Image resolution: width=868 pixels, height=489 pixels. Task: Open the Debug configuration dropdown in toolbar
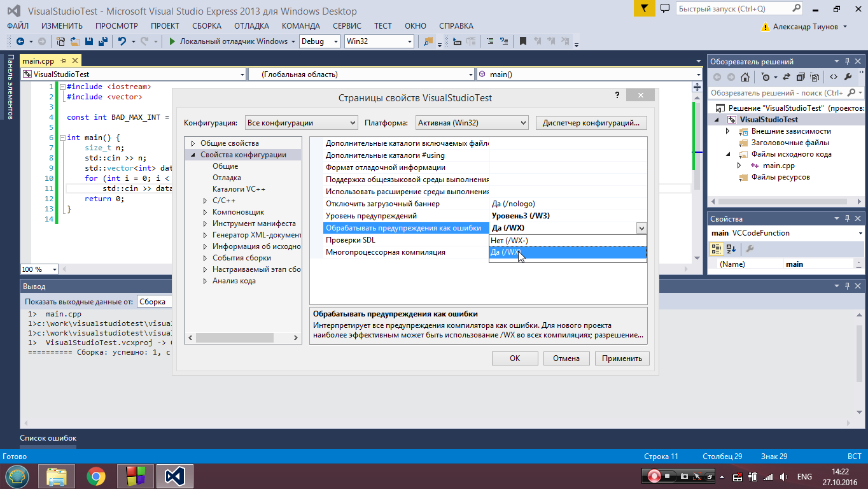[320, 41]
